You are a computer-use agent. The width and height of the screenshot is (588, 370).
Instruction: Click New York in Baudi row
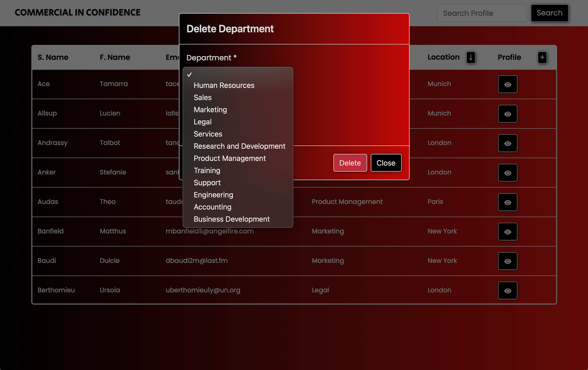click(442, 261)
